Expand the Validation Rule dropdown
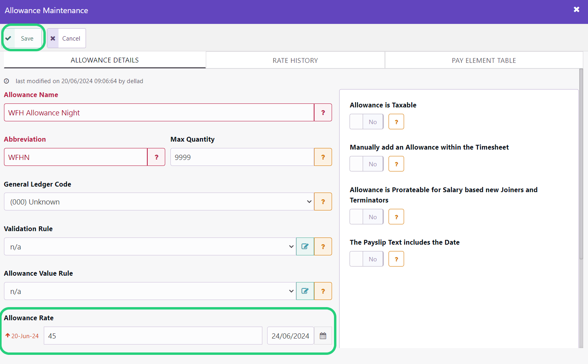The width and height of the screenshot is (588, 364). tap(150, 247)
